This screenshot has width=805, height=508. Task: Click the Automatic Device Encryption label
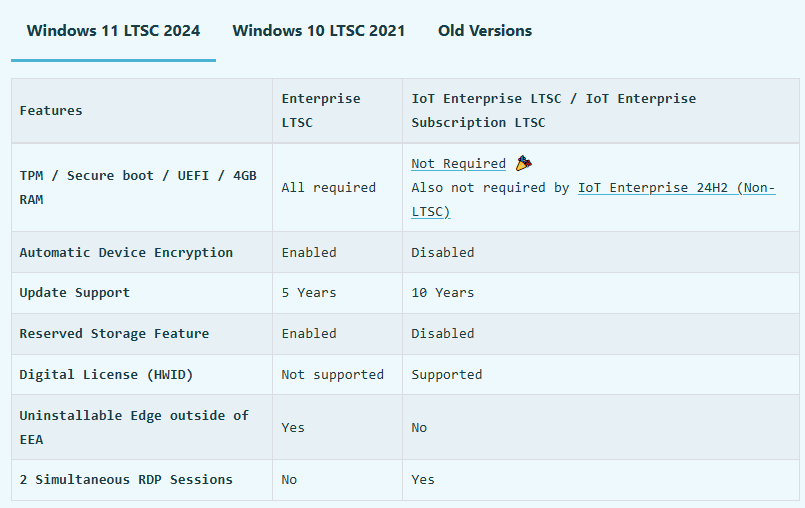pos(126,252)
